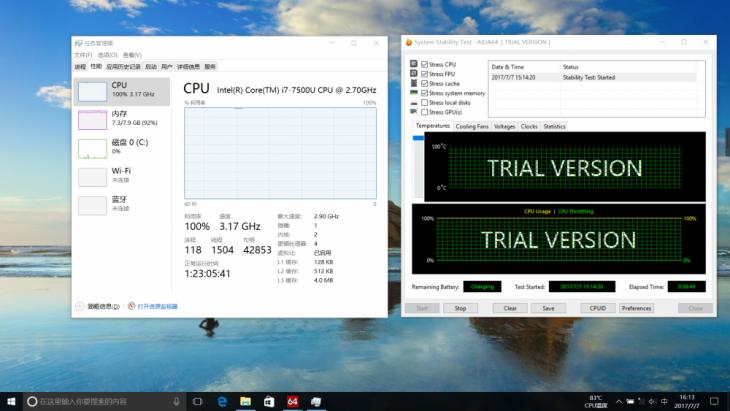Switch to the 详细信息 tab
The height and width of the screenshot is (411, 730).
189,67
